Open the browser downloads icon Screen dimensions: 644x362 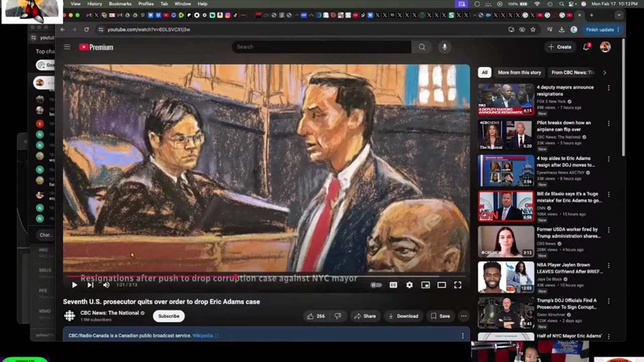click(561, 30)
